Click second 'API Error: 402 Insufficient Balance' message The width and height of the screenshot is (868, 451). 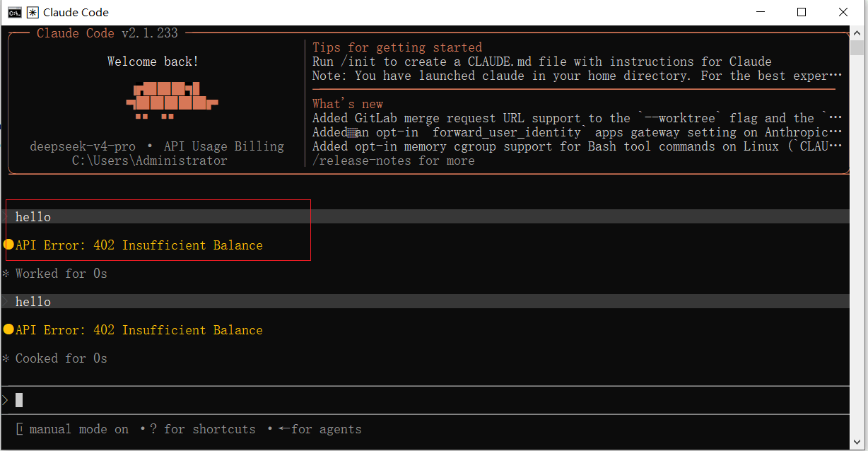(139, 330)
